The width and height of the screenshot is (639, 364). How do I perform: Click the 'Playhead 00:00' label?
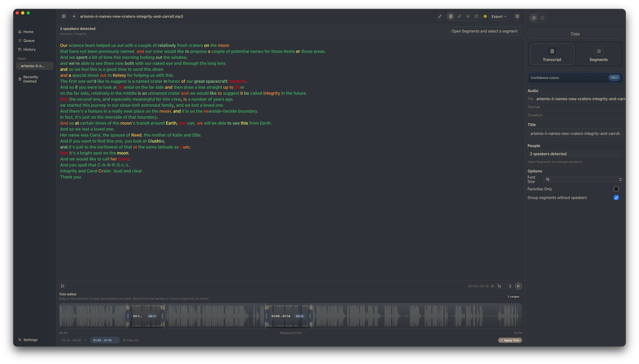pyautogui.click(x=290, y=333)
